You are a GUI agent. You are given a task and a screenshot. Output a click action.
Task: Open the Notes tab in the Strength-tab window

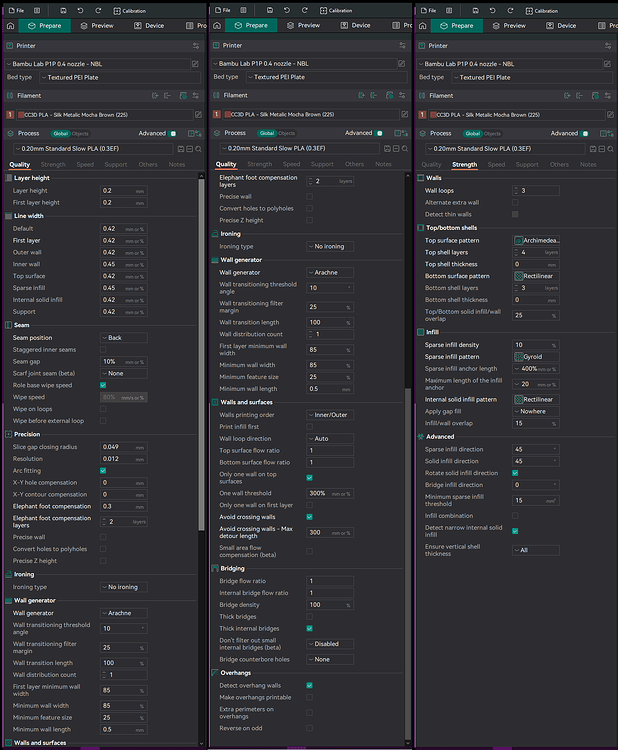[x=588, y=165]
